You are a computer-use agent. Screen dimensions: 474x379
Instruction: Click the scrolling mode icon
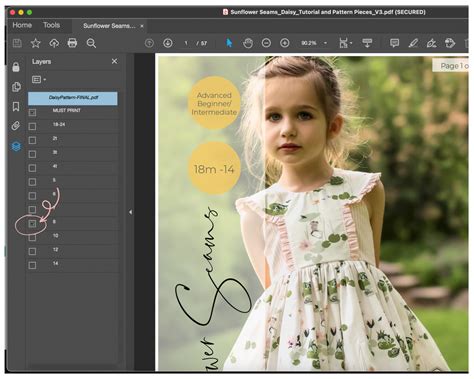click(x=367, y=43)
